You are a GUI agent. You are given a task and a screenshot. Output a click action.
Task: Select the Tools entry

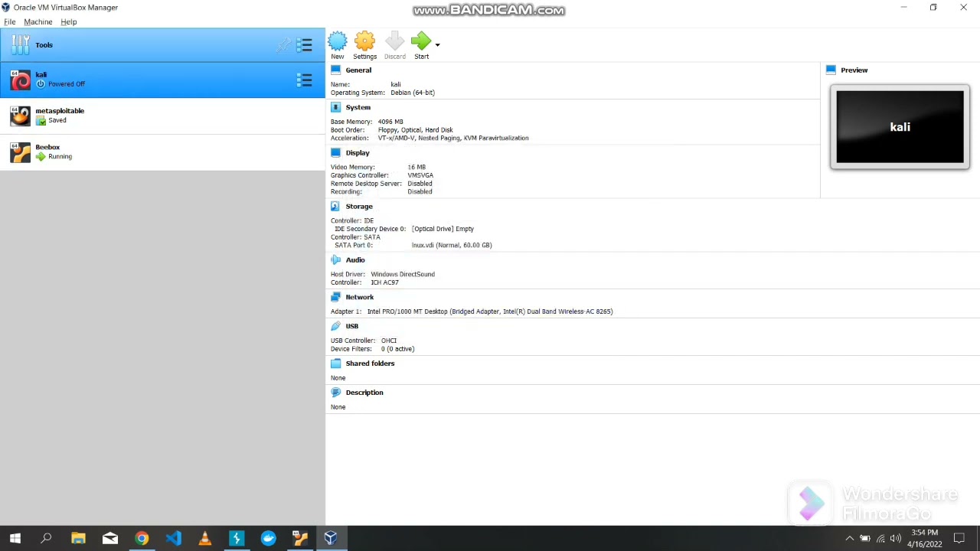pos(162,45)
